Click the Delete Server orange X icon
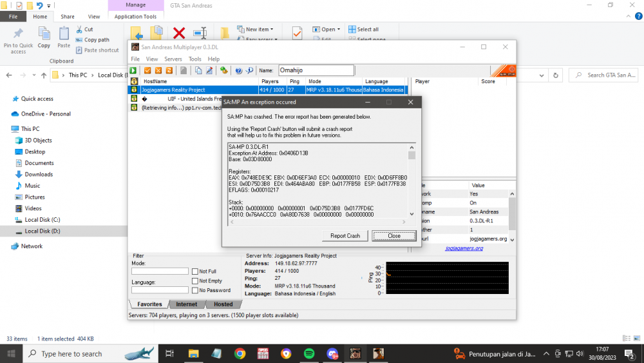The height and width of the screenshot is (363, 644). tap(158, 70)
